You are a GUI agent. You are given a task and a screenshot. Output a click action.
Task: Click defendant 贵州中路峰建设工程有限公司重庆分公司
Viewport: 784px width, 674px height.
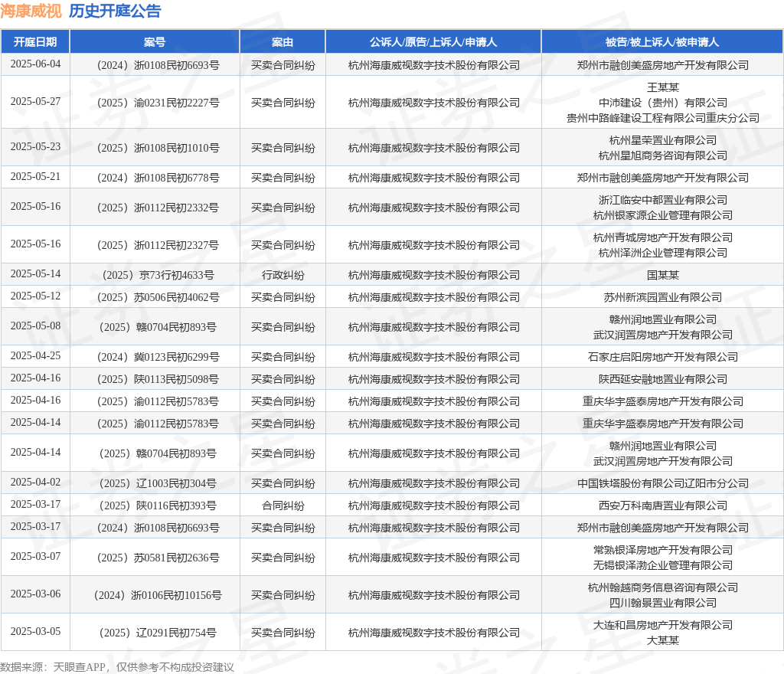pos(662,119)
